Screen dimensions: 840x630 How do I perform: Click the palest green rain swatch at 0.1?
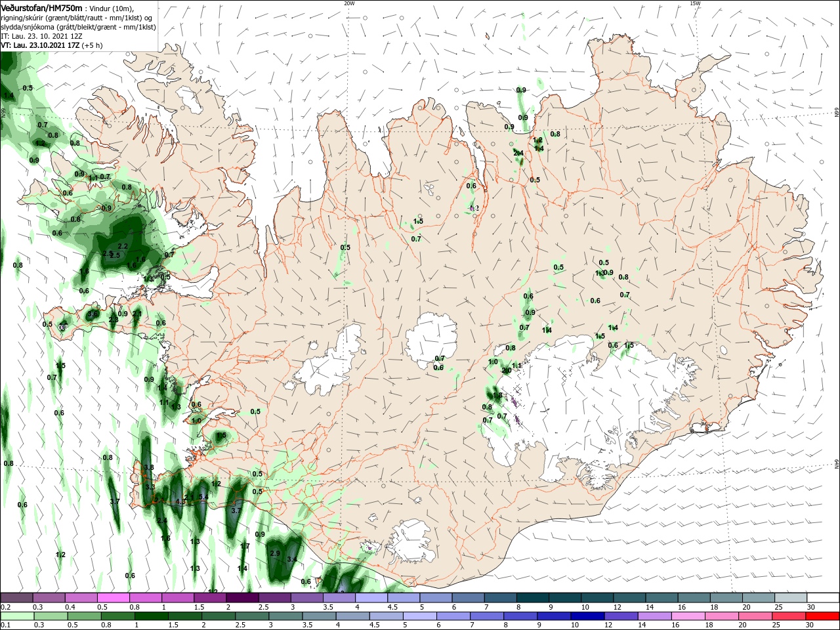pos(16,616)
